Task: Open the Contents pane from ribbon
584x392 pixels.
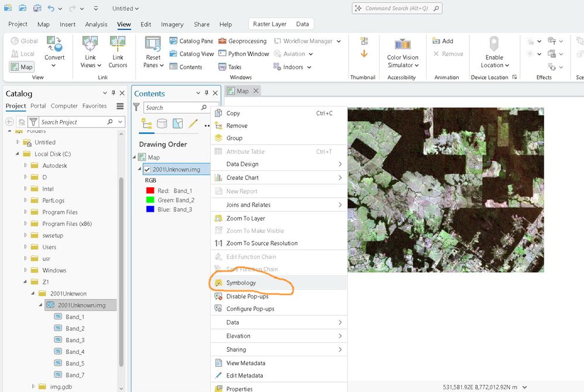Action: [186, 67]
